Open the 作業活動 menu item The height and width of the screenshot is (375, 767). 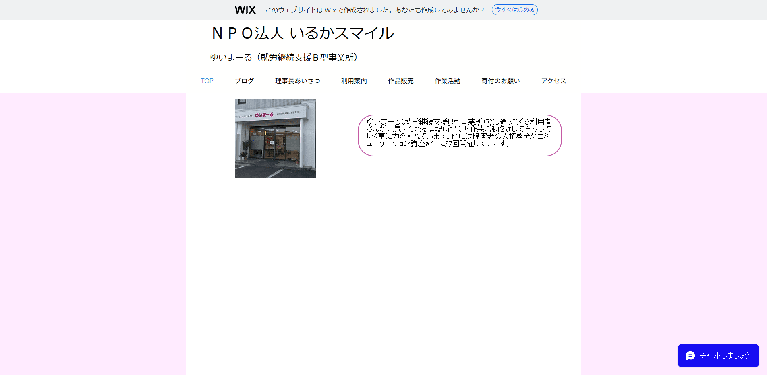click(x=447, y=81)
